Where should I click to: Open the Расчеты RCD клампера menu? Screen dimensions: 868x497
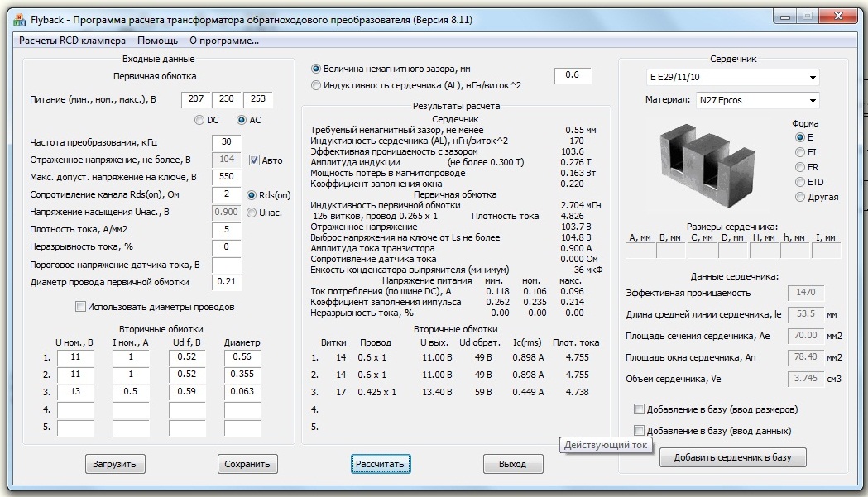(x=72, y=40)
